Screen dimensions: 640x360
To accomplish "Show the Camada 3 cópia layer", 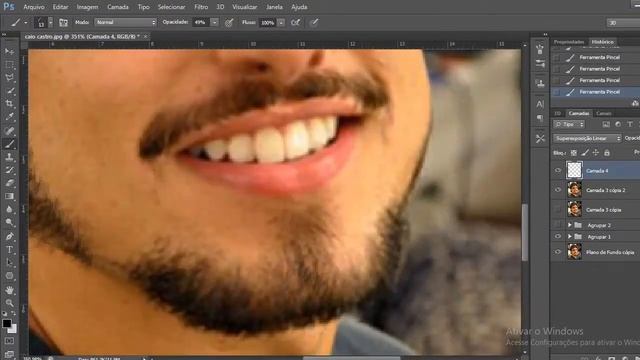I will point(558,209).
